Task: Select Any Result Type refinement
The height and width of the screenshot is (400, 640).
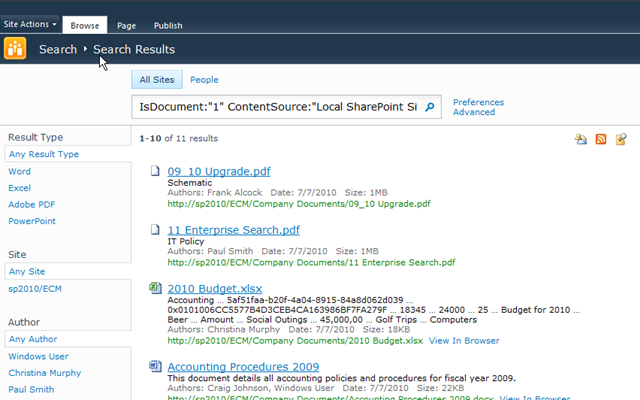Action: coord(44,154)
